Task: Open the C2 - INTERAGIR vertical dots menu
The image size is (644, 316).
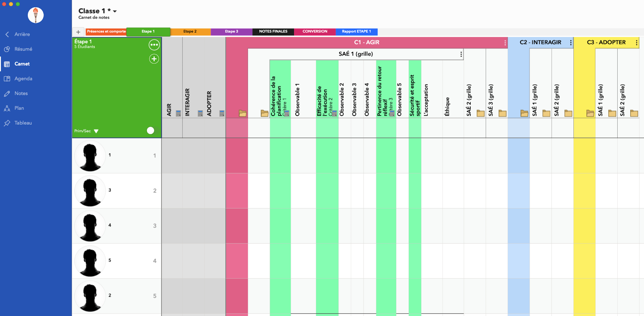Action: pos(571,42)
